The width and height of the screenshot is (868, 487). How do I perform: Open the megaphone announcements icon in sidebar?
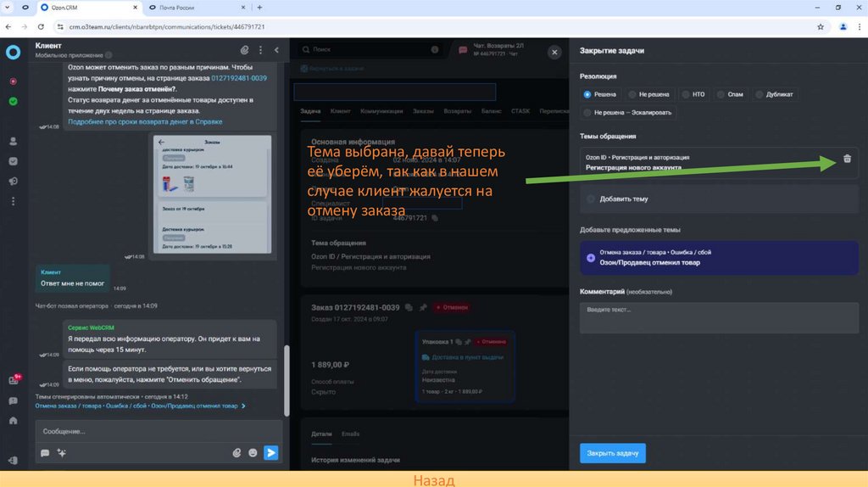[x=14, y=182]
